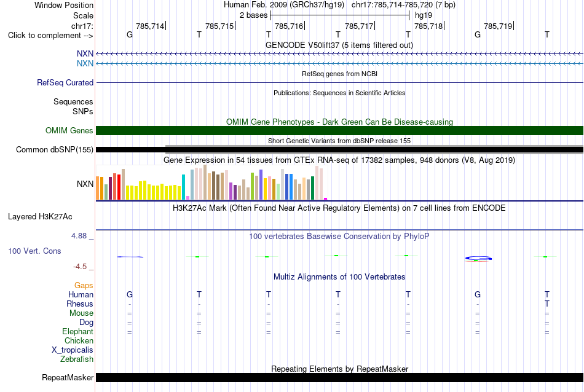Viewport: 584px width, 392px height.
Task: Click the 4.88 conservation scale maximum value
Action: [x=79, y=236]
